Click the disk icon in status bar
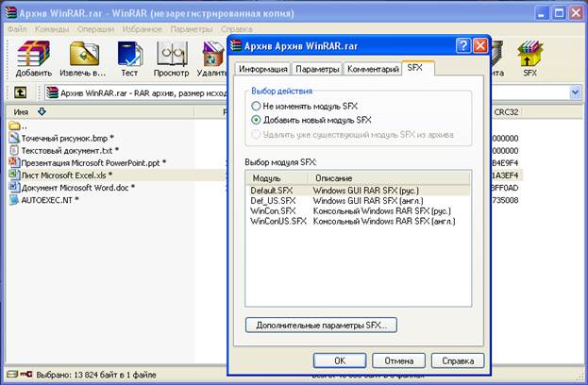Viewport: 588px width, 385px height. 12,374
